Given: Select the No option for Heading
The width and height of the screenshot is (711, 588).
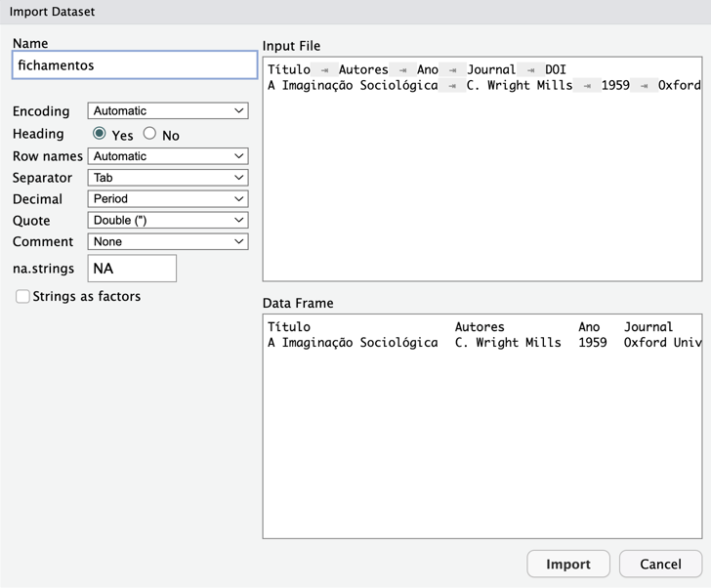Looking at the screenshot, I should pos(149,134).
